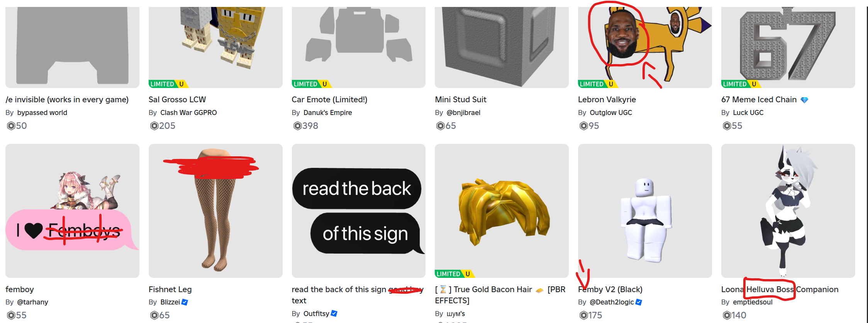The width and height of the screenshot is (868, 323).
Task: Click the diamond icon after 67 Meme Iced Chain
Action: coord(804,100)
